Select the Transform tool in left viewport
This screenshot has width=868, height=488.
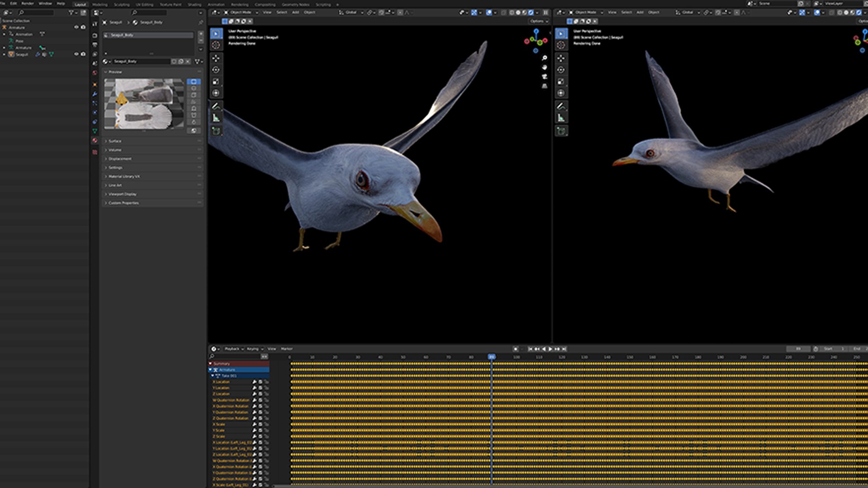pos(216,93)
